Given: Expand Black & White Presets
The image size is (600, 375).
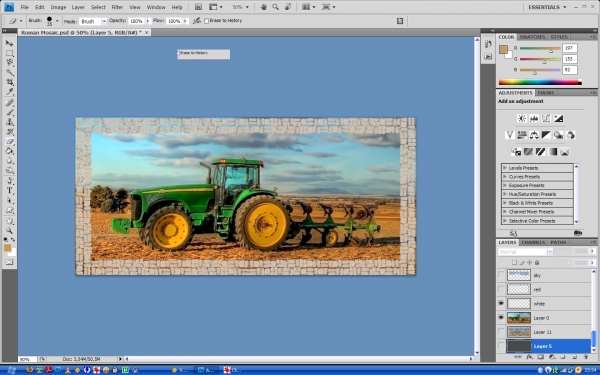Looking at the screenshot, I should (x=505, y=203).
